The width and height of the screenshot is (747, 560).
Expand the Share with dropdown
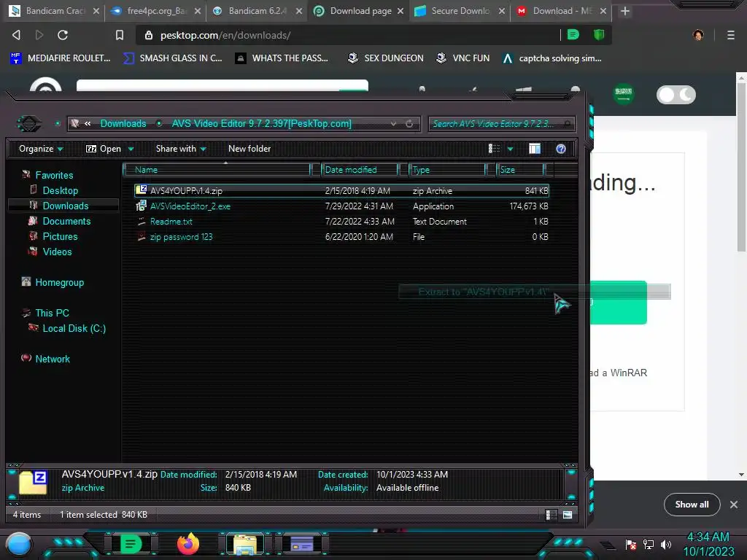tap(181, 149)
